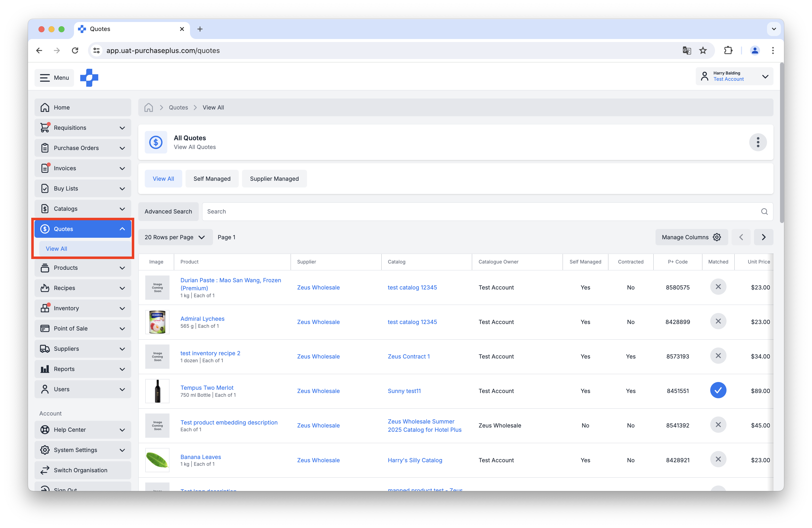Open the Chrome profile avatar icon
The image size is (812, 528).
point(755,50)
